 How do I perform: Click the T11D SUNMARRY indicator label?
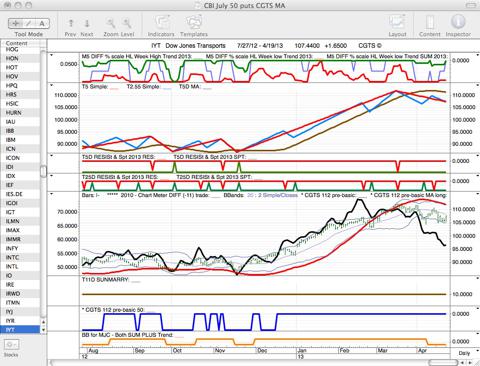[105, 279]
